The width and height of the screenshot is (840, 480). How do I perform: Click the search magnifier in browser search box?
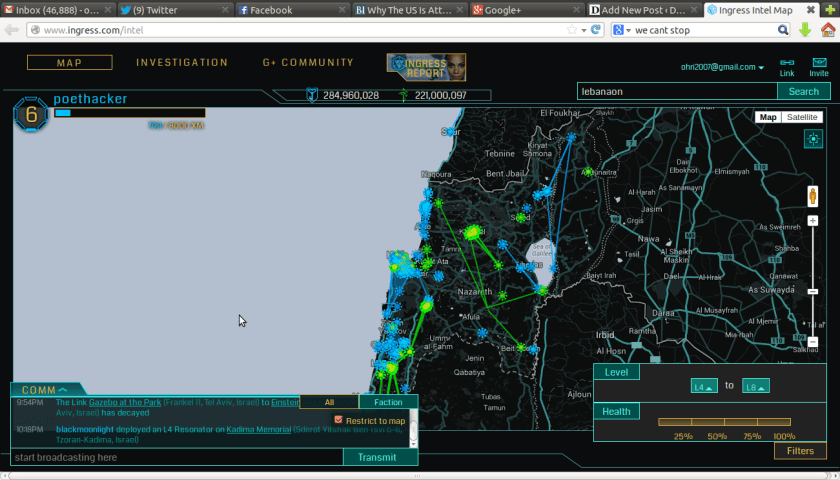coord(783,30)
